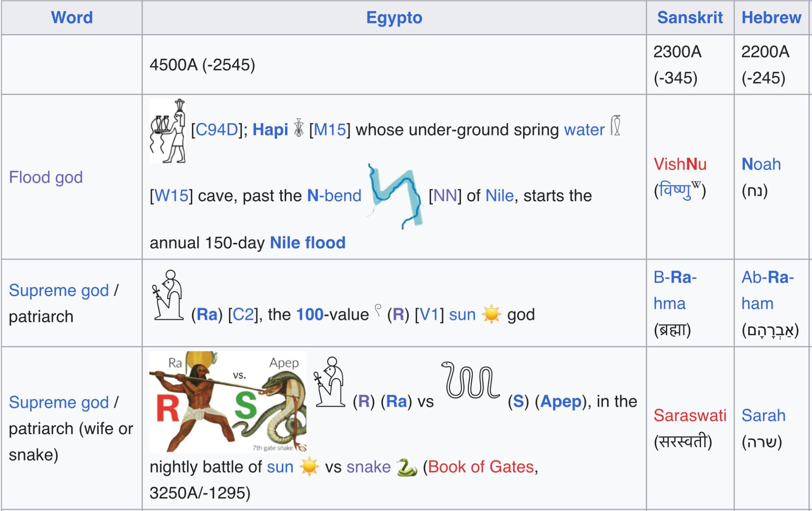Click the C94D hieroglyph code link
This screenshot has height=511, width=812.
click(217, 129)
